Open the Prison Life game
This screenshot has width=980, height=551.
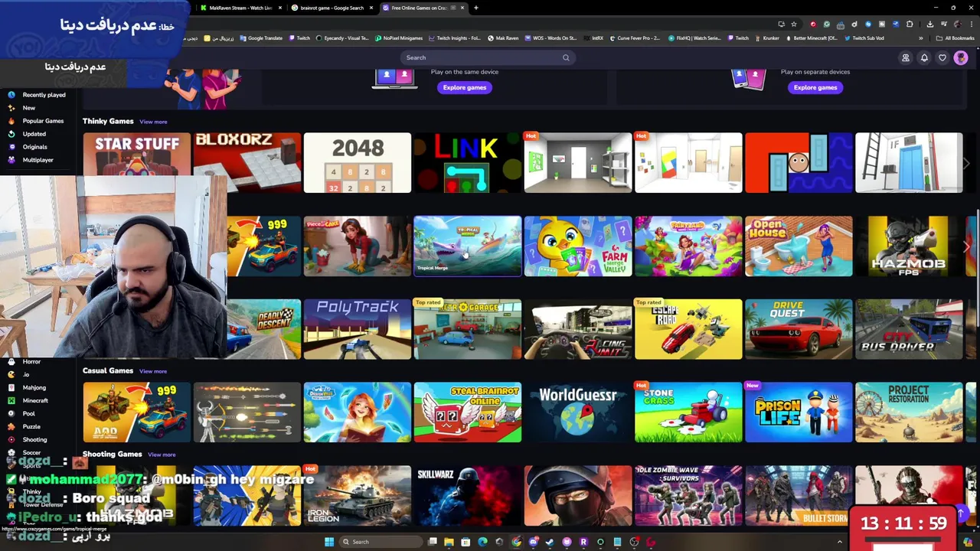click(799, 412)
